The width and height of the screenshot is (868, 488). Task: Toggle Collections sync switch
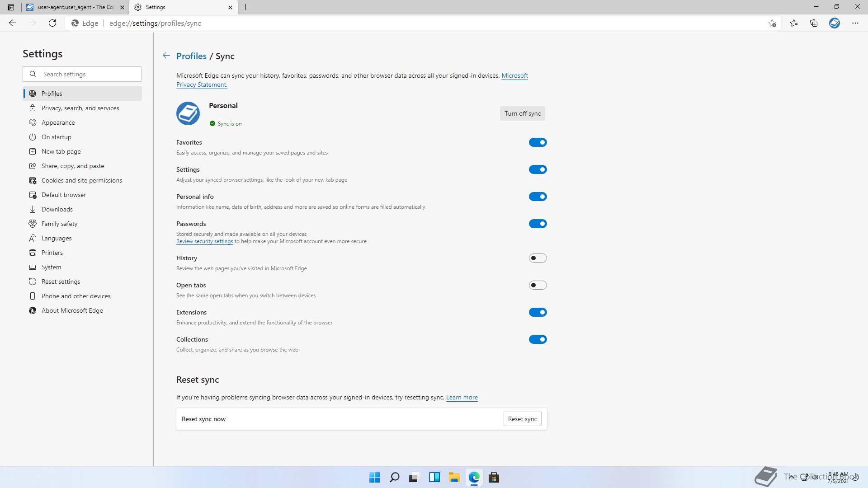(x=538, y=339)
